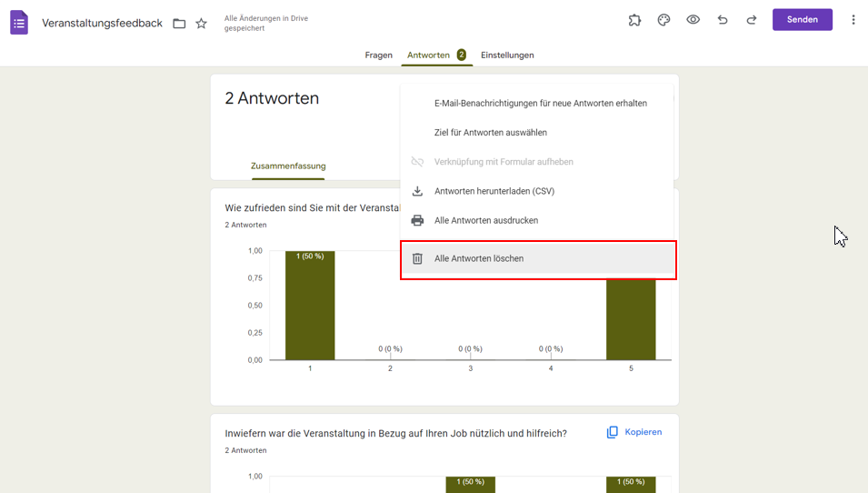This screenshot has height=493, width=868.
Task: Click Verknüpfung mit Formular aufheben
Action: (x=537, y=162)
